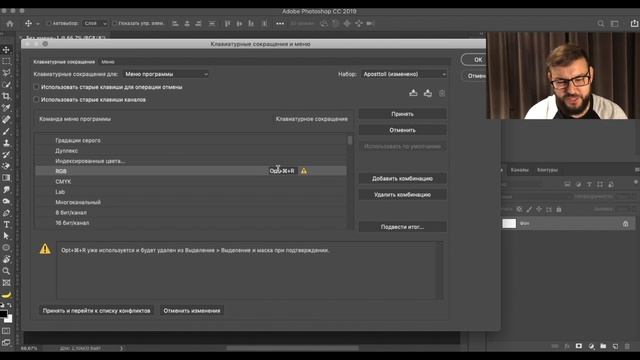Select the Crop tool

tap(6, 96)
